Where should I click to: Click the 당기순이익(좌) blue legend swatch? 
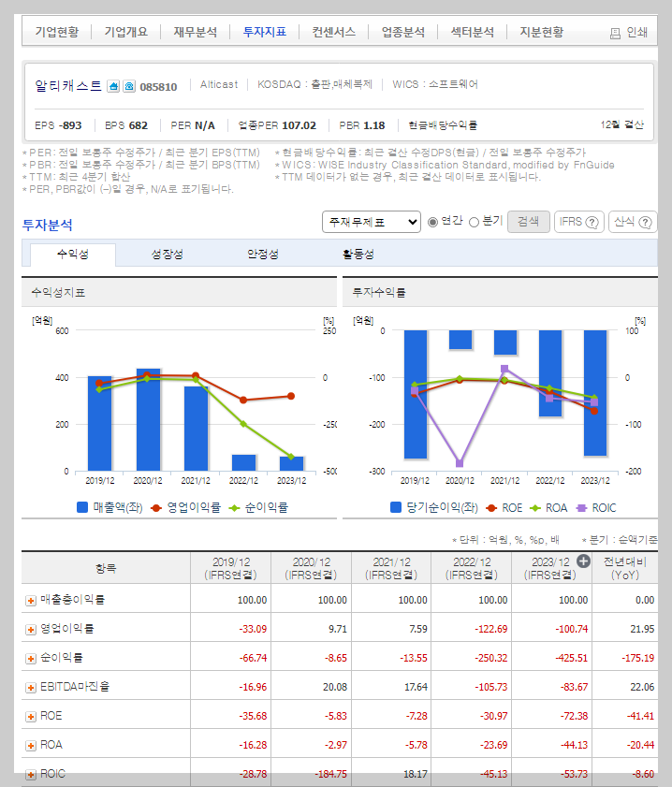(x=396, y=508)
